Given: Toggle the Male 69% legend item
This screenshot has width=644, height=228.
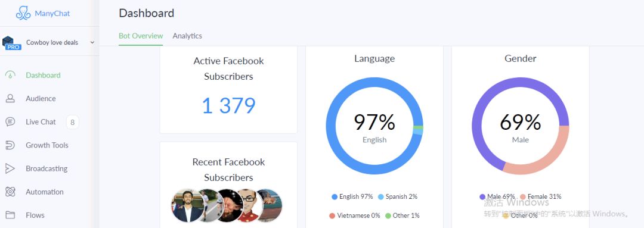Looking at the screenshot, I should 497,197.
